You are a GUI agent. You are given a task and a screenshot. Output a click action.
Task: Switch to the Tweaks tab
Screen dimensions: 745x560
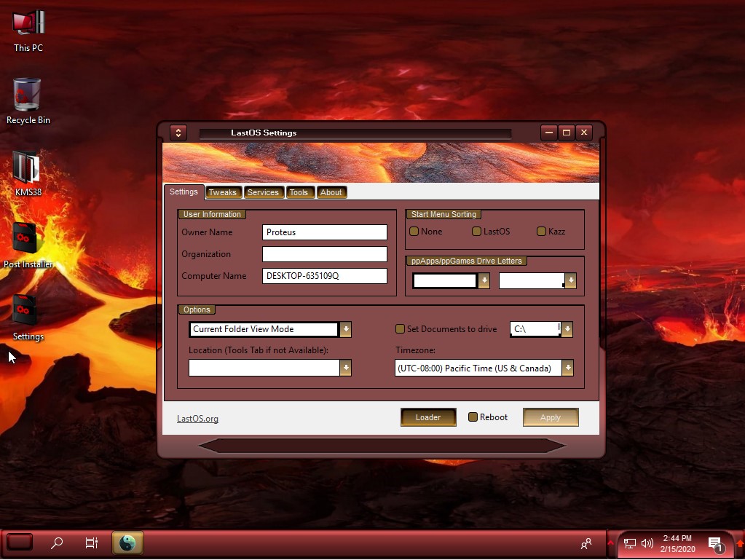tap(223, 192)
